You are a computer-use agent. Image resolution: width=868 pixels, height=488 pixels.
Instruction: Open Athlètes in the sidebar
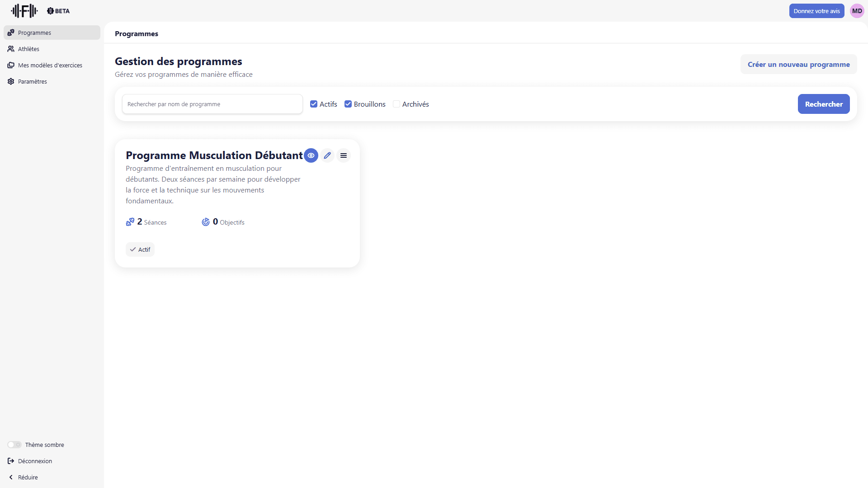point(28,49)
